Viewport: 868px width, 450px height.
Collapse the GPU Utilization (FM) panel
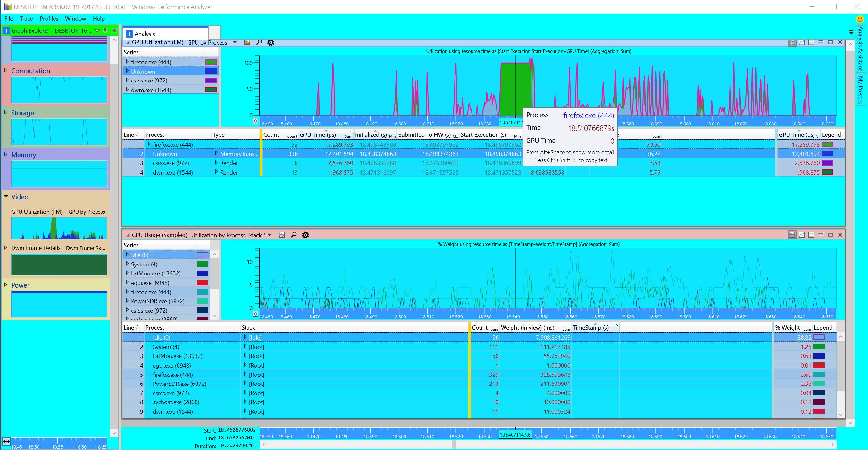click(128, 42)
